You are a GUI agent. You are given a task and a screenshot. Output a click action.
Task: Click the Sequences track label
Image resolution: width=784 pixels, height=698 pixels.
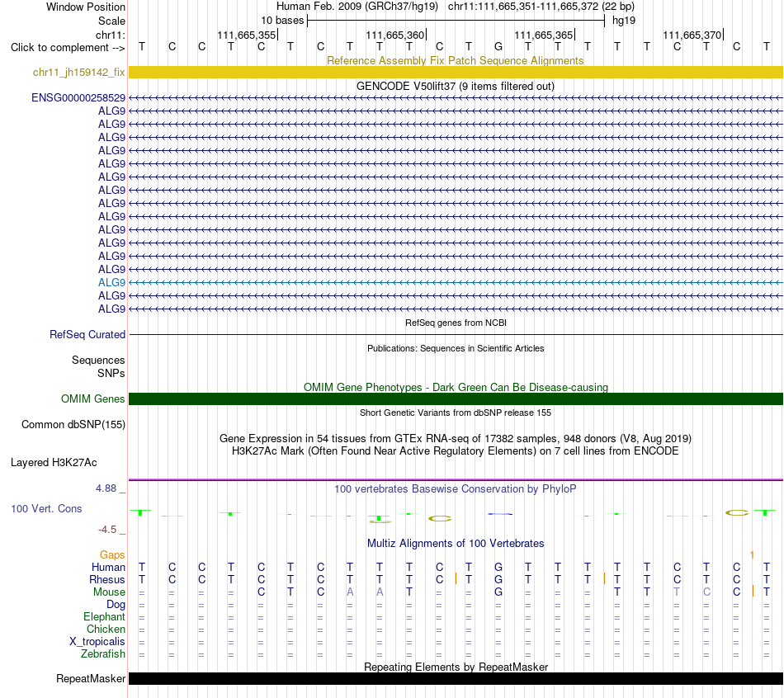tap(98, 360)
